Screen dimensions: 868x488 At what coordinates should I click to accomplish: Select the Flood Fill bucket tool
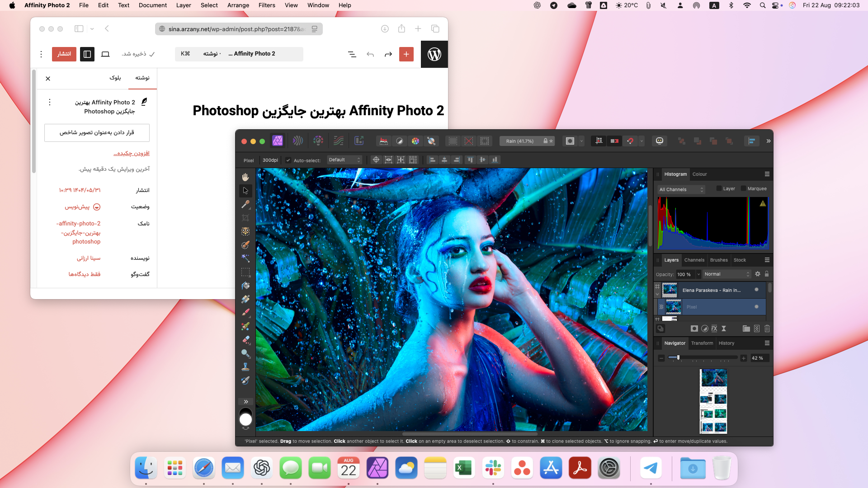point(245,286)
